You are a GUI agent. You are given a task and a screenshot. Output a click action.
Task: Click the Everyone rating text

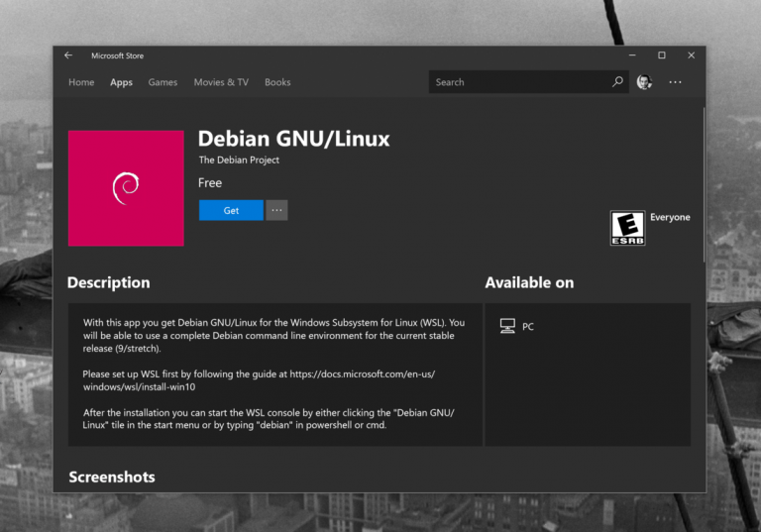tap(670, 217)
